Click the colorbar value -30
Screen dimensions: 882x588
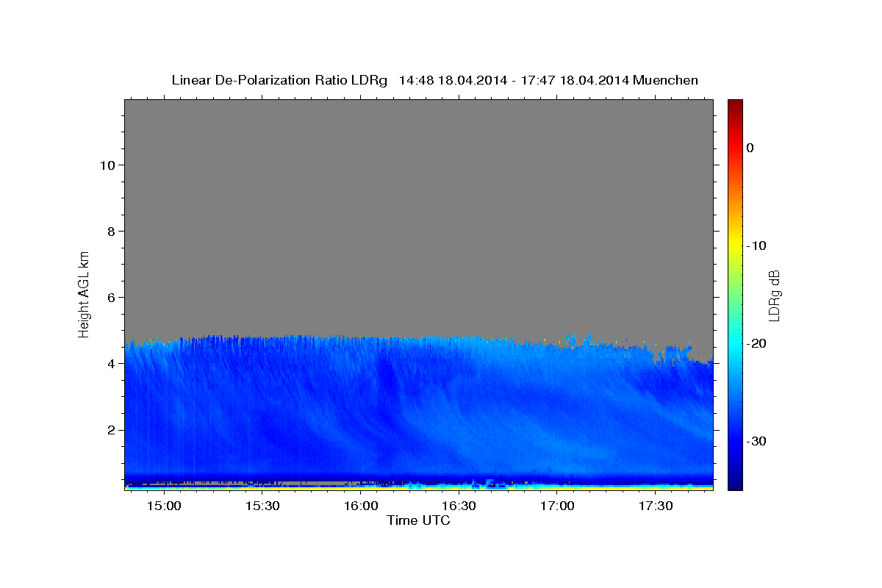756,441
